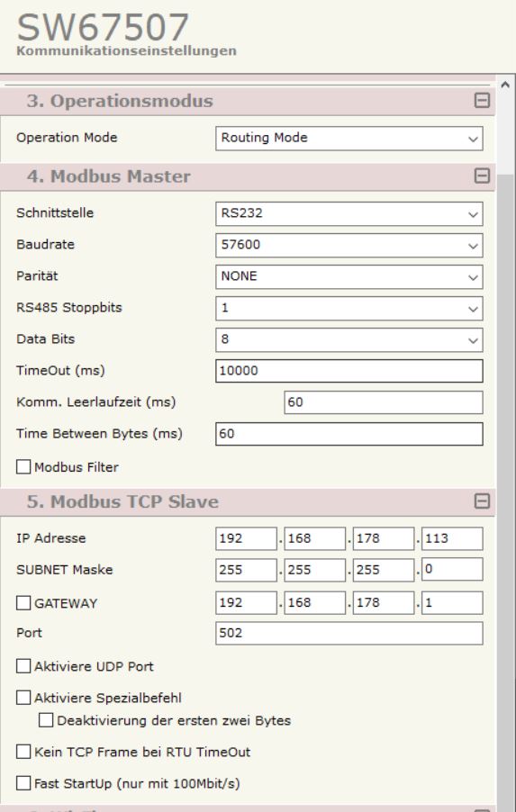Click the last IP Adresse octet field 113

pyautogui.click(x=452, y=538)
